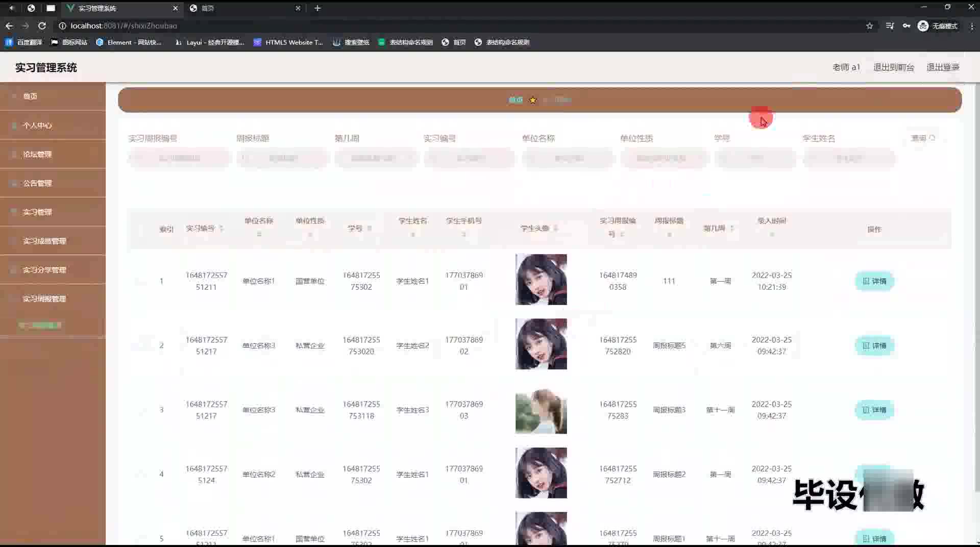Expand 实习管理 in the sidebar
Image resolution: width=980 pixels, height=547 pixels.
click(x=53, y=212)
